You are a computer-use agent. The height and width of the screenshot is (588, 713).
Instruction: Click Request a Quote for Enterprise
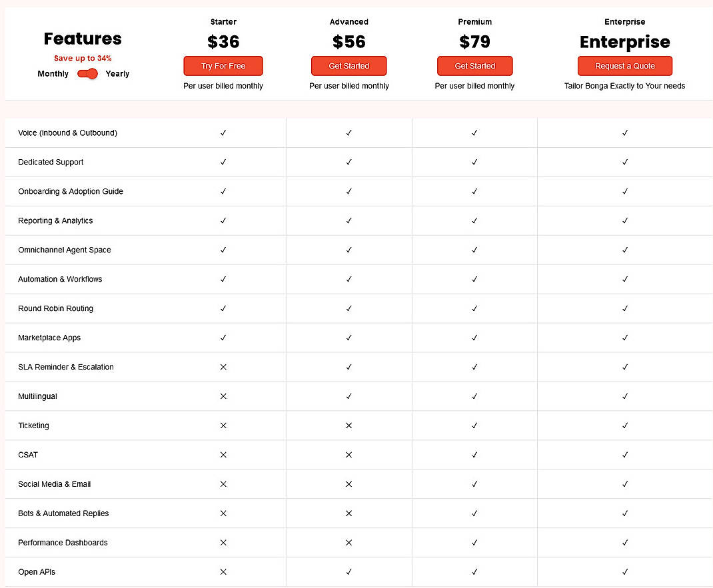pos(625,66)
